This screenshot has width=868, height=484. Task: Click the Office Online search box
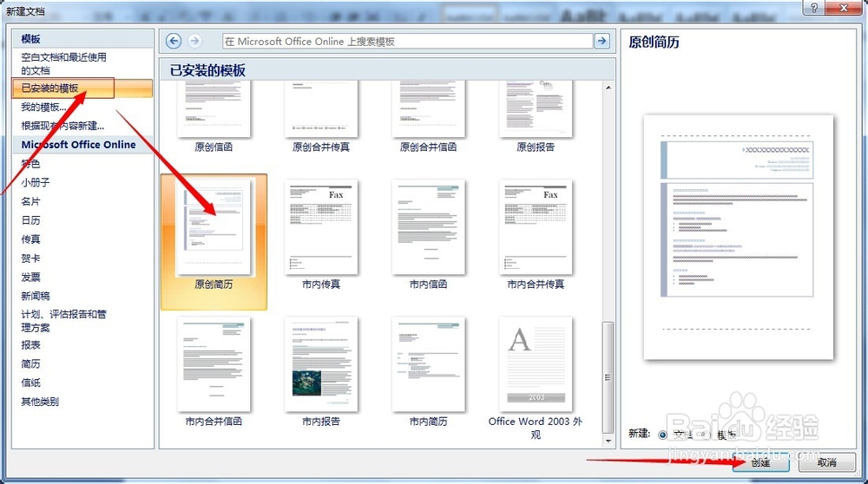407,42
